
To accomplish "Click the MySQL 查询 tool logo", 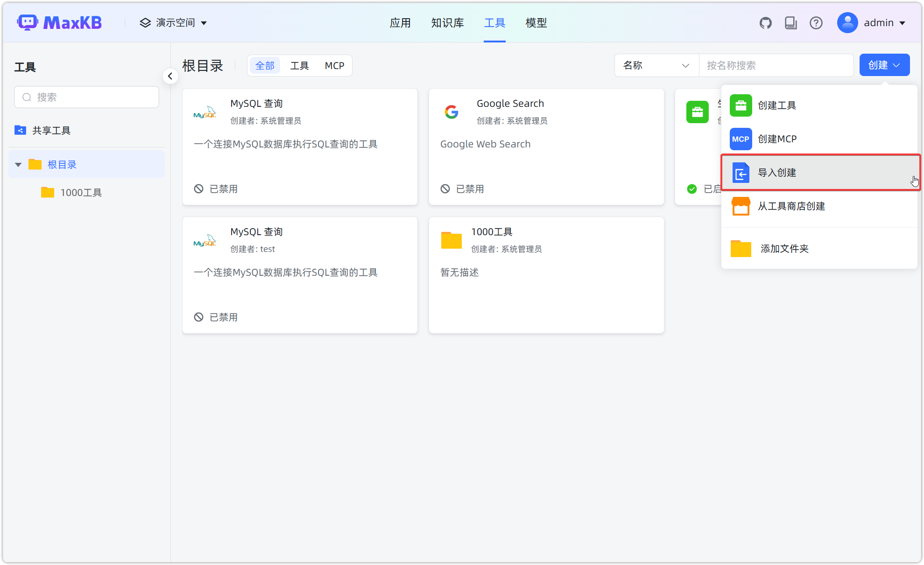I will pyautogui.click(x=205, y=112).
